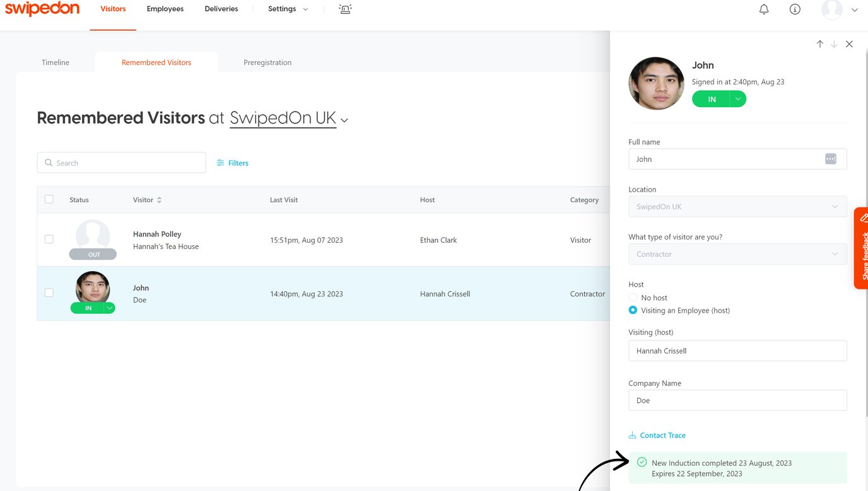Check the checkbox on Hannah Polley's row

[x=49, y=239]
